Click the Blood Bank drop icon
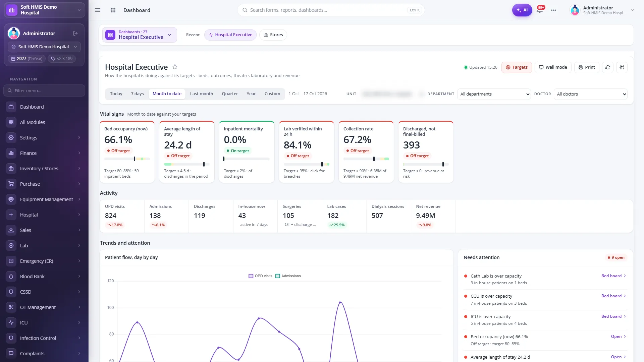Image resolution: width=644 pixels, height=362 pixels. 11,277
